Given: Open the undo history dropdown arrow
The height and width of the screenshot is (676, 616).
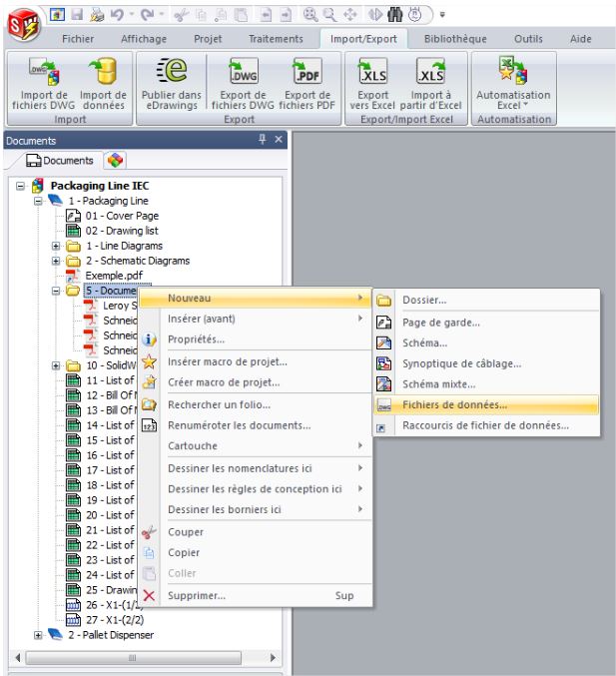Looking at the screenshot, I should coord(131,15).
